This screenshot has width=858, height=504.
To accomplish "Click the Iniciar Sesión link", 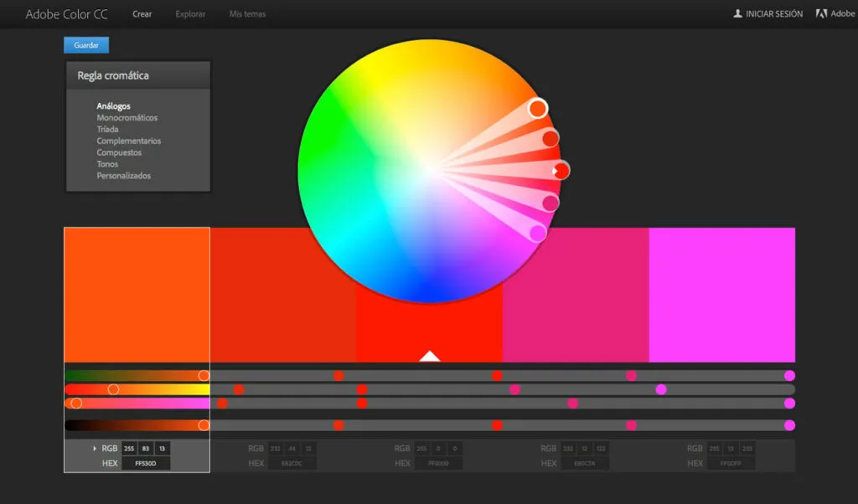I will (773, 14).
